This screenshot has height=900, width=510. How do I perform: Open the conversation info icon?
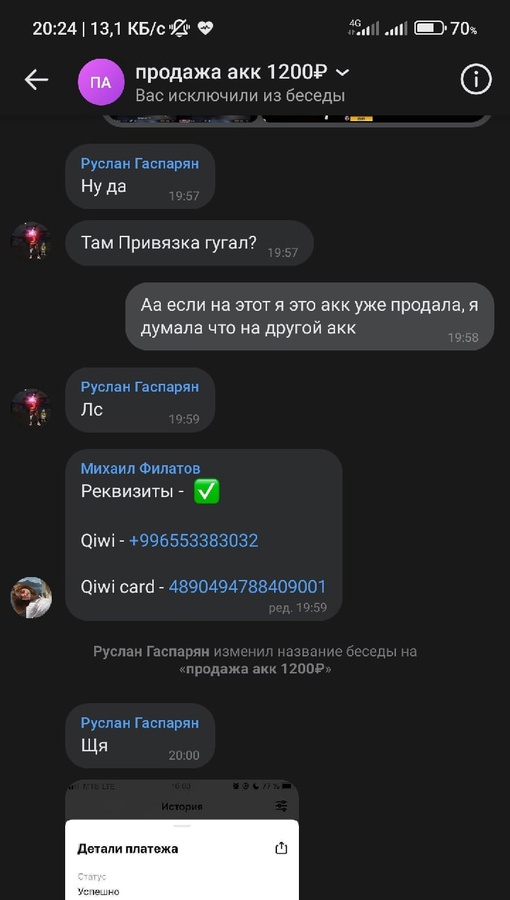(x=476, y=80)
